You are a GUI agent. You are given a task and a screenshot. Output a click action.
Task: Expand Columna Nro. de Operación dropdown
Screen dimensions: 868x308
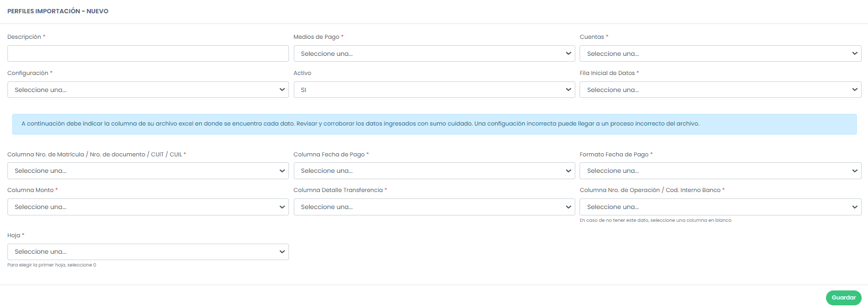720,207
